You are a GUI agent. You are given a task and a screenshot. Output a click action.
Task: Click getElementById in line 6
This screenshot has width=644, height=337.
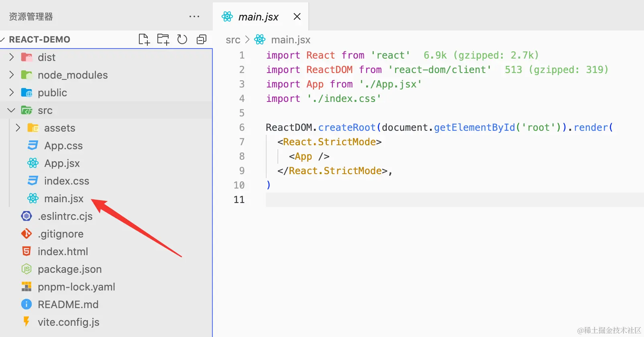coord(475,128)
